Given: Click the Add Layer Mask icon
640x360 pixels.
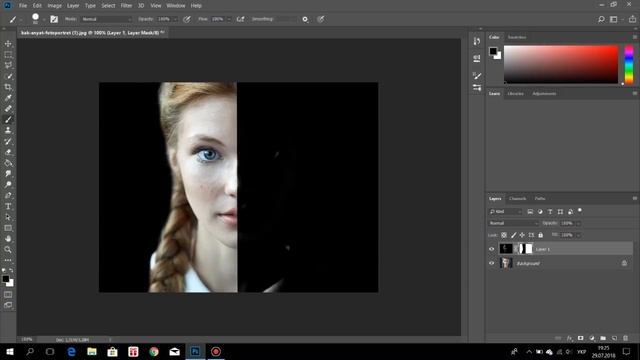Looking at the screenshot, I should pyautogui.click(x=581, y=338).
